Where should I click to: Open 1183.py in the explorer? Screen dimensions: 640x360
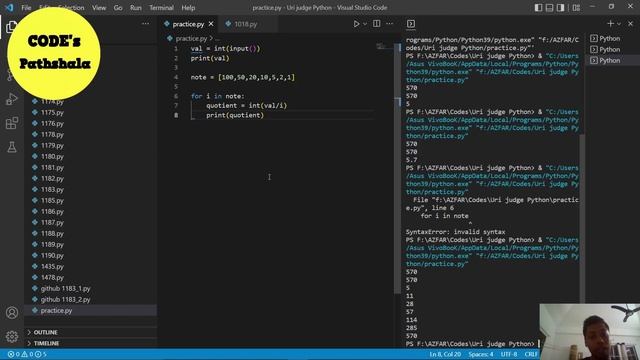52,189
